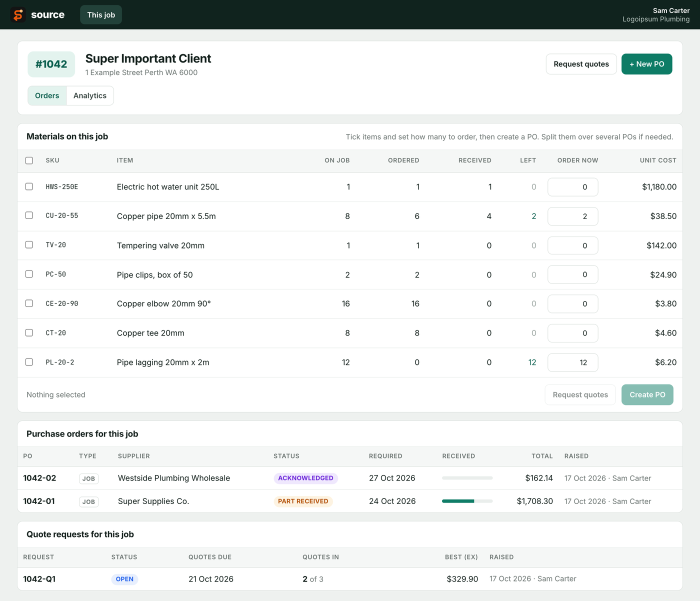Click the OPEN status badge

[x=124, y=579]
